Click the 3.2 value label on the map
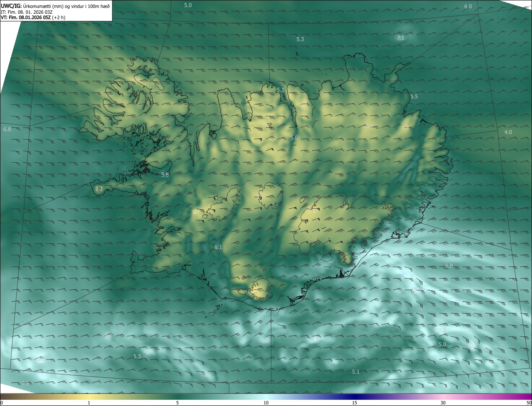532x406 pixels. tap(99, 189)
